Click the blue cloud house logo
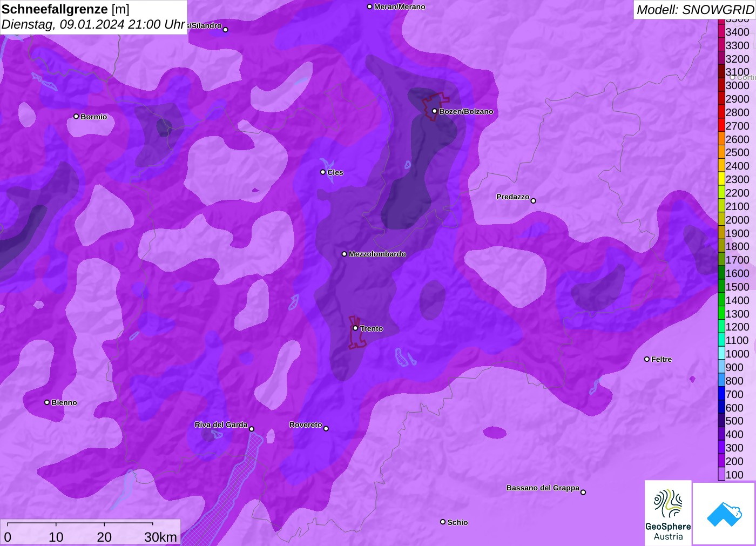The image size is (756, 546). [724, 514]
